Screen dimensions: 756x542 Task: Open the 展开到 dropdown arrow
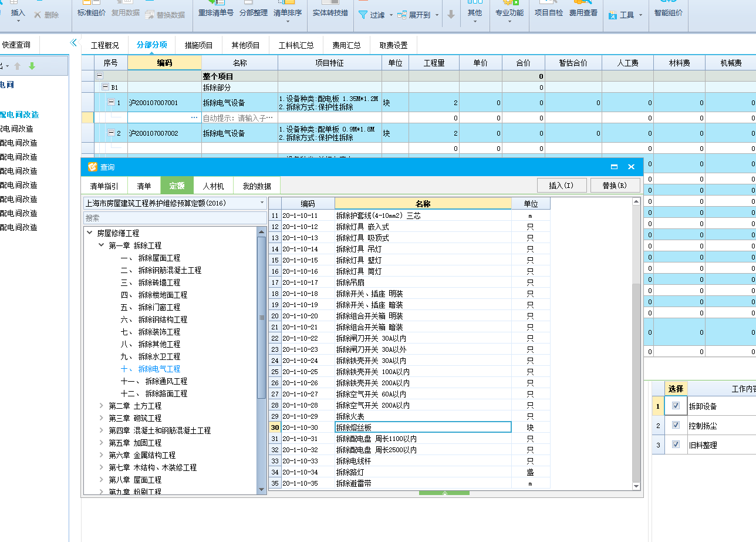click(437, 15)
